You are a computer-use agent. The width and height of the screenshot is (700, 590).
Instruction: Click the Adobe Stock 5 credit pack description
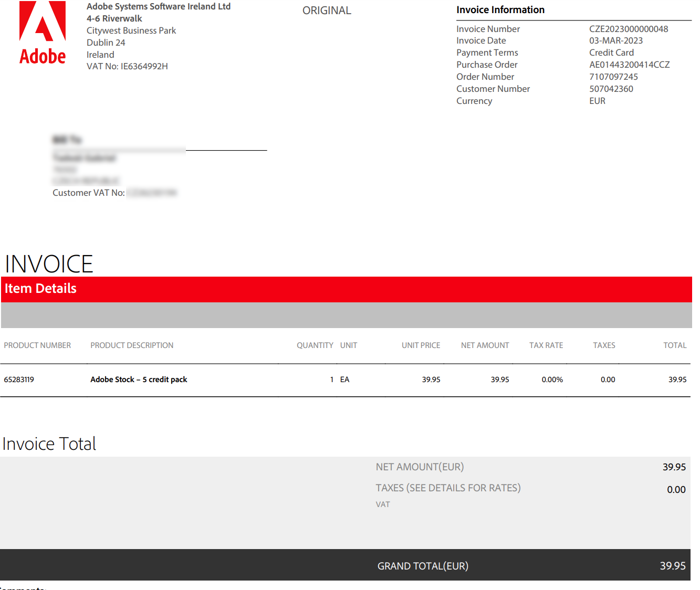(139, 380)
